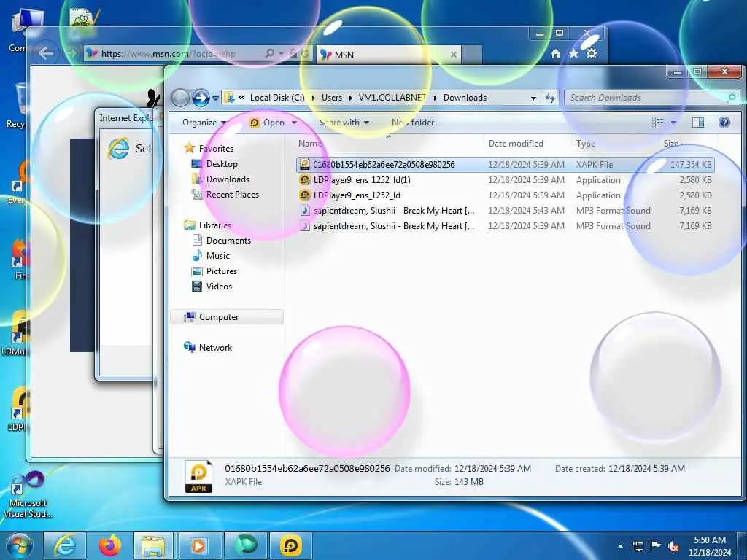Click the search magnifier in IE address bar
Image resolution: width=747 pixels, height=560 pixels.
click(x=270, y=54)
